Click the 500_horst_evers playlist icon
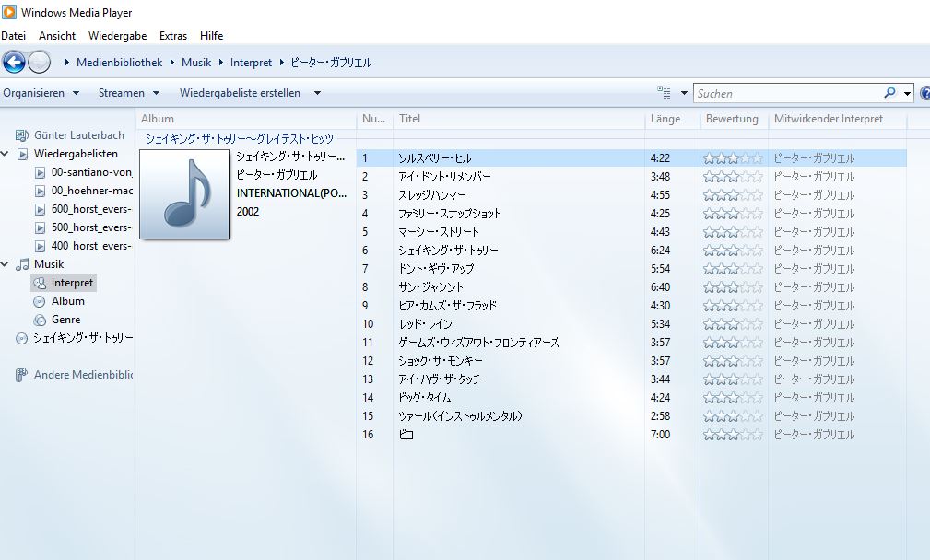 pos(40,227)
